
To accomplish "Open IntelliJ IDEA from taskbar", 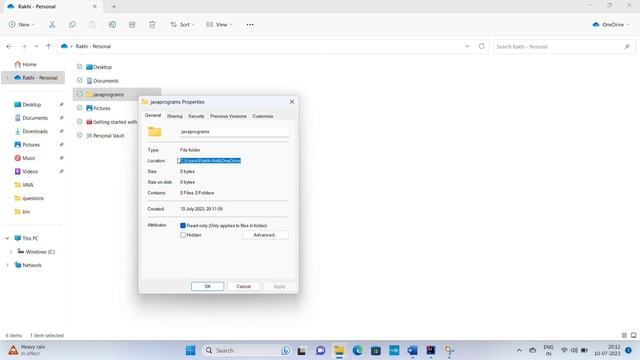I will click(431, 350).
